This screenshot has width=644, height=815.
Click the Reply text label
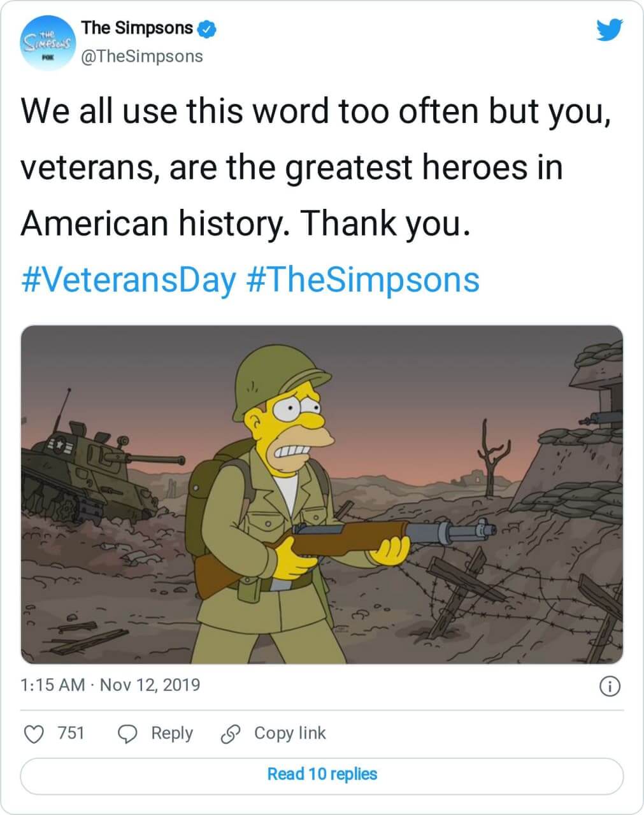[x=171, y=733]
